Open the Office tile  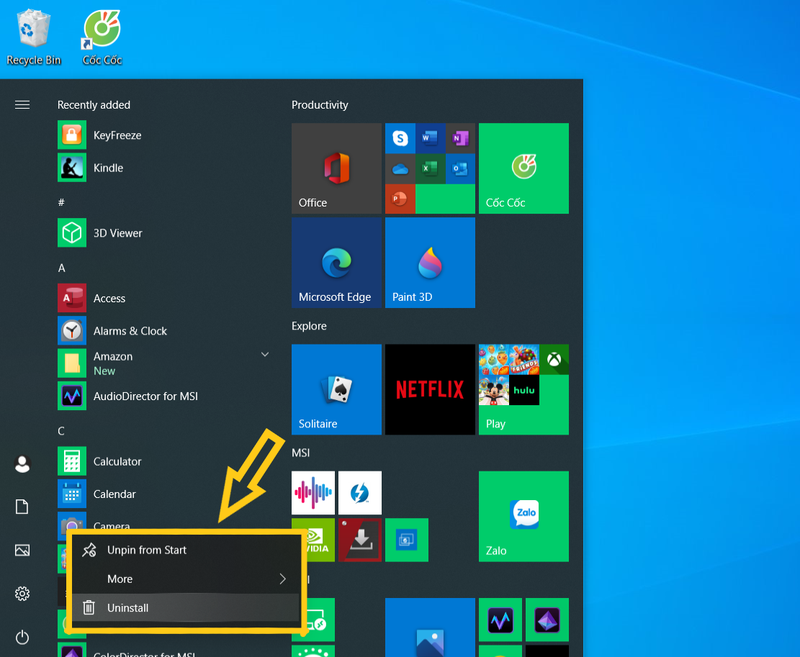coord(336,168)
